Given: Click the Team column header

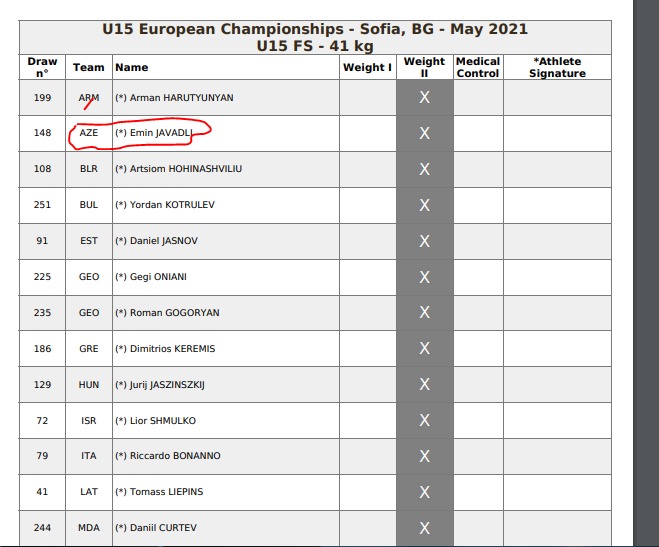Looking at the screenshot, I should click(89, 67).
